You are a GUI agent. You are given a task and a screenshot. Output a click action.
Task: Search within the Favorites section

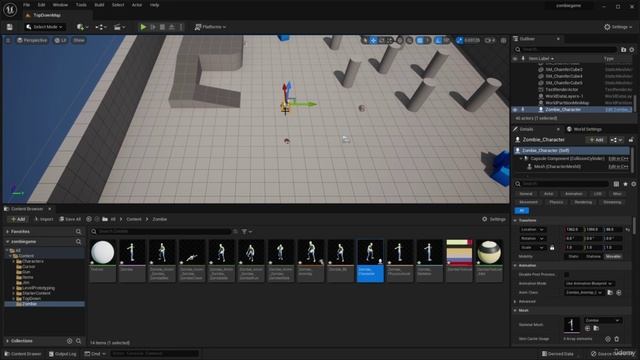78,231
